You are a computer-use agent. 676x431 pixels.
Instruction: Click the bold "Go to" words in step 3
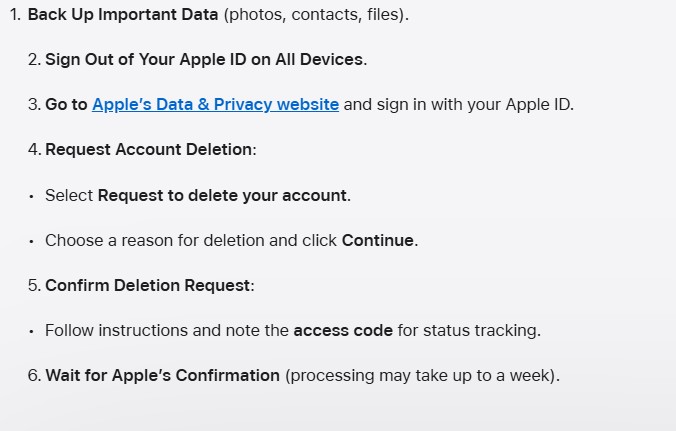66,104
